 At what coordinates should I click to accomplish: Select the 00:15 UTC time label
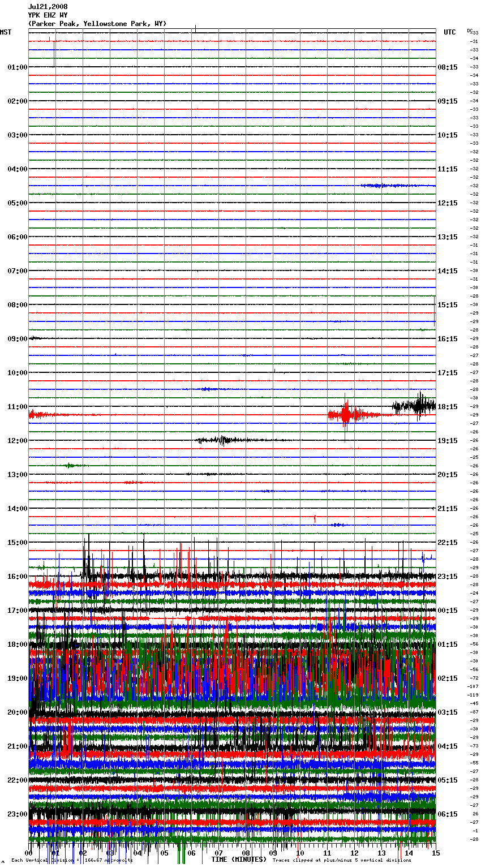(448, 611)
